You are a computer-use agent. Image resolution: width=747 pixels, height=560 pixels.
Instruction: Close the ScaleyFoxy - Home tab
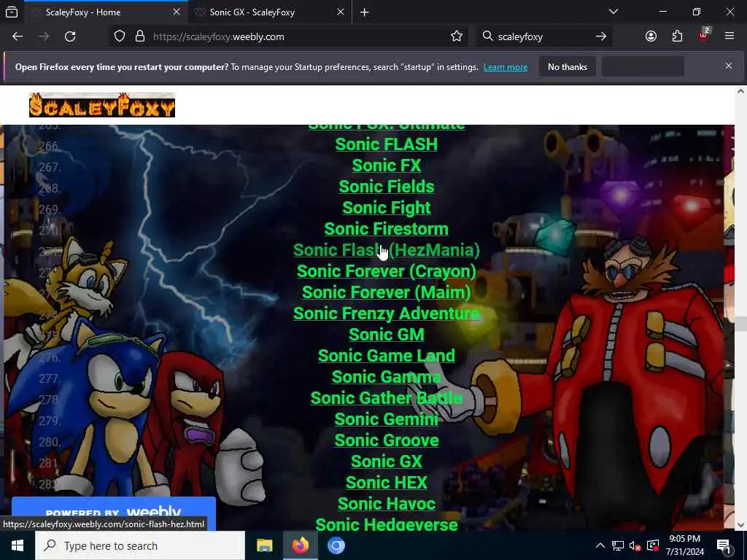pos(177,12)
